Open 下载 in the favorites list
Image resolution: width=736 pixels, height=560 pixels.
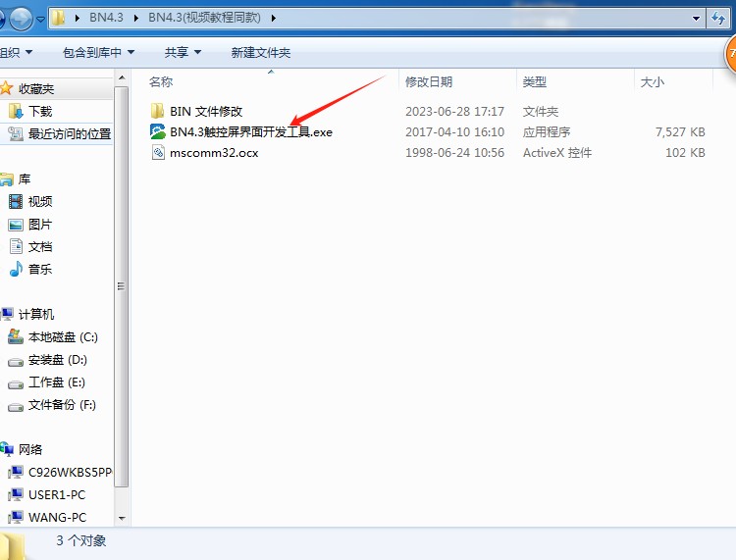coord(40,111)
